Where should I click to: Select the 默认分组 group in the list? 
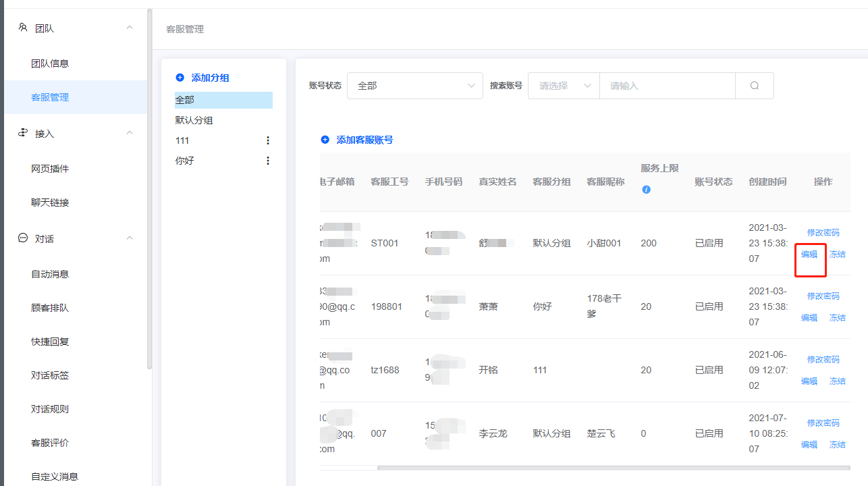tap(194, 120)
